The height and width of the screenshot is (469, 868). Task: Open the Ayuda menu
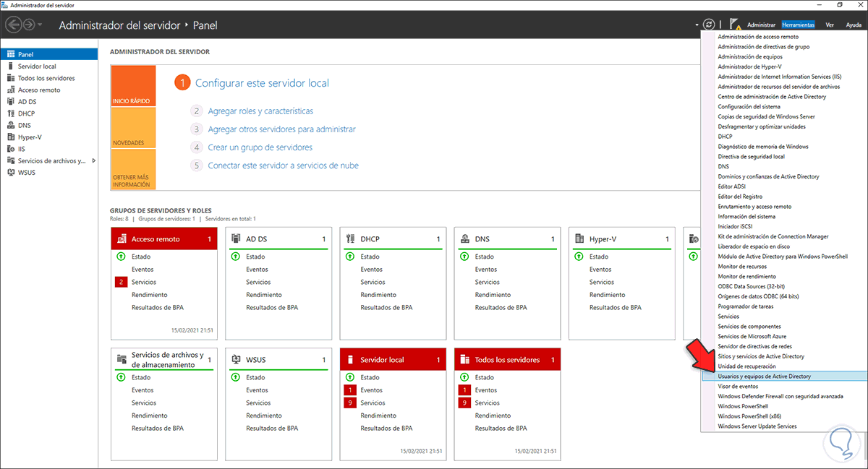(854, 25)
